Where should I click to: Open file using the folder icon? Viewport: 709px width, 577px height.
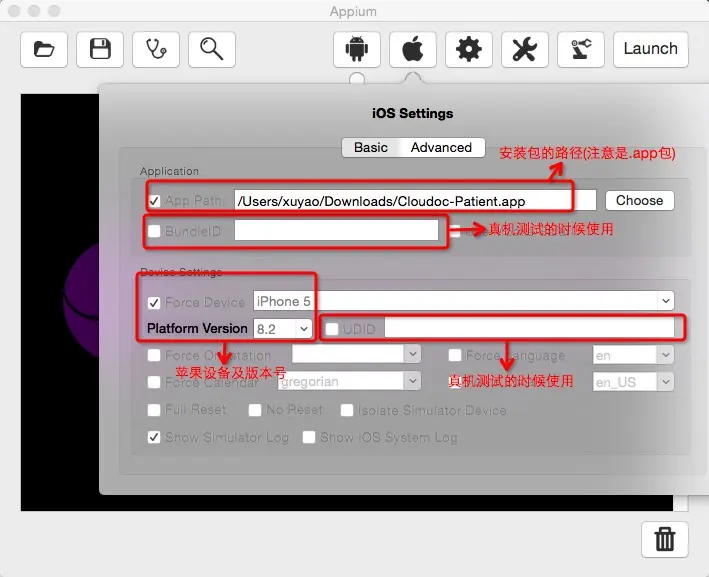click(44, 49)
